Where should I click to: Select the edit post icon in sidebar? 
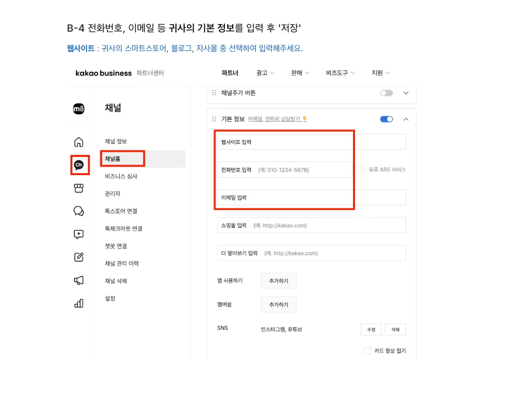79,257
